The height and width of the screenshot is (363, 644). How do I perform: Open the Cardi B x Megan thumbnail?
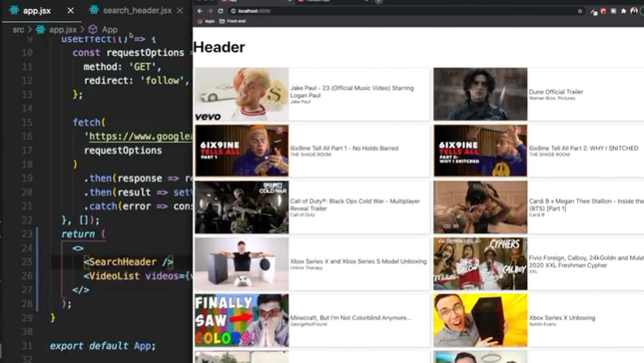pyautogui.click(x=480, y=207)
